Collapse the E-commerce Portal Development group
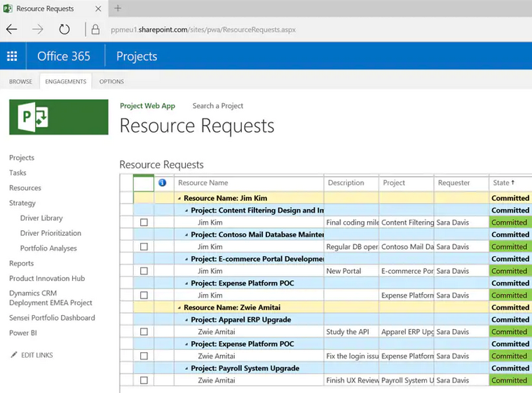The width and height of the screenshot is (532, 393). click(186, 259)
